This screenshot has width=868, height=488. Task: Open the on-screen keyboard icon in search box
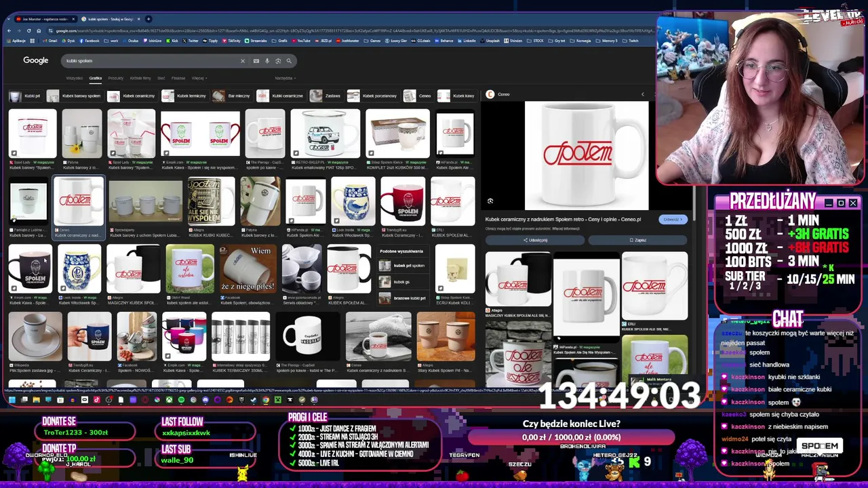pos(256,61)
